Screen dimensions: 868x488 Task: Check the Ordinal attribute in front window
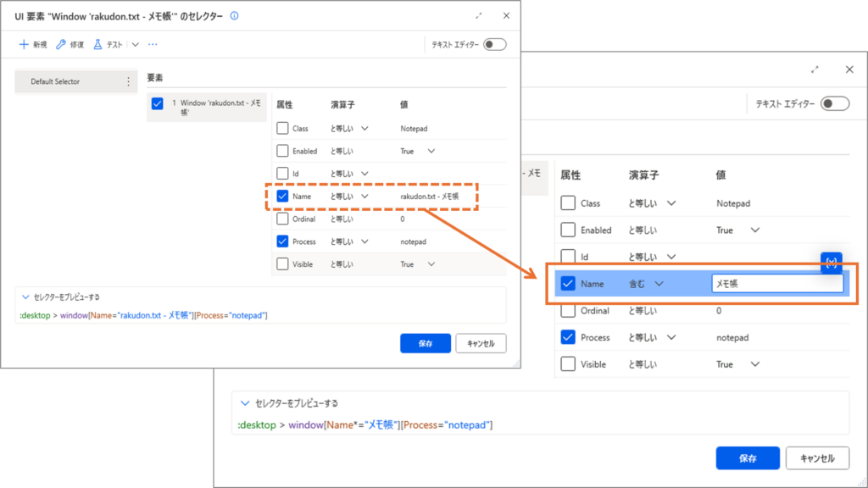tap(568, 310)
